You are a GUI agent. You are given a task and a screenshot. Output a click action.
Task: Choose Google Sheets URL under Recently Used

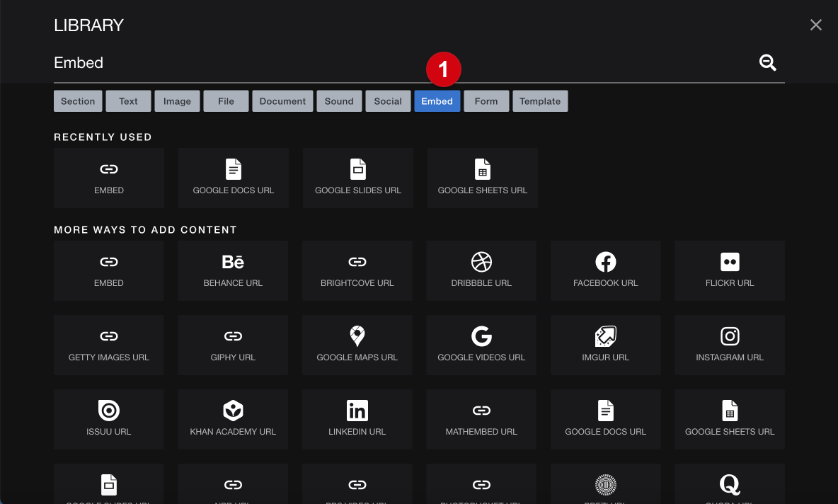tap(483, 178)
